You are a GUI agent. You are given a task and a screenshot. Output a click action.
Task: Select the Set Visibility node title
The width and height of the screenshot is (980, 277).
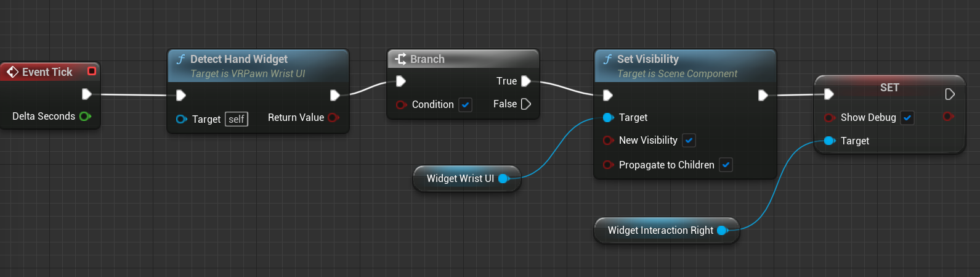coord(648,59)
